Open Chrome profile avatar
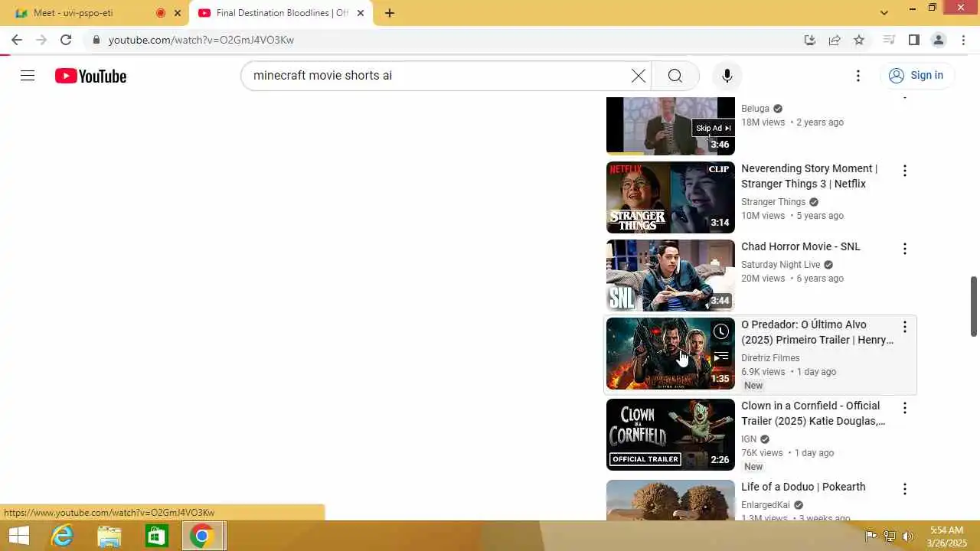Screen dimensions: 980x551 [x=939, y=40]
